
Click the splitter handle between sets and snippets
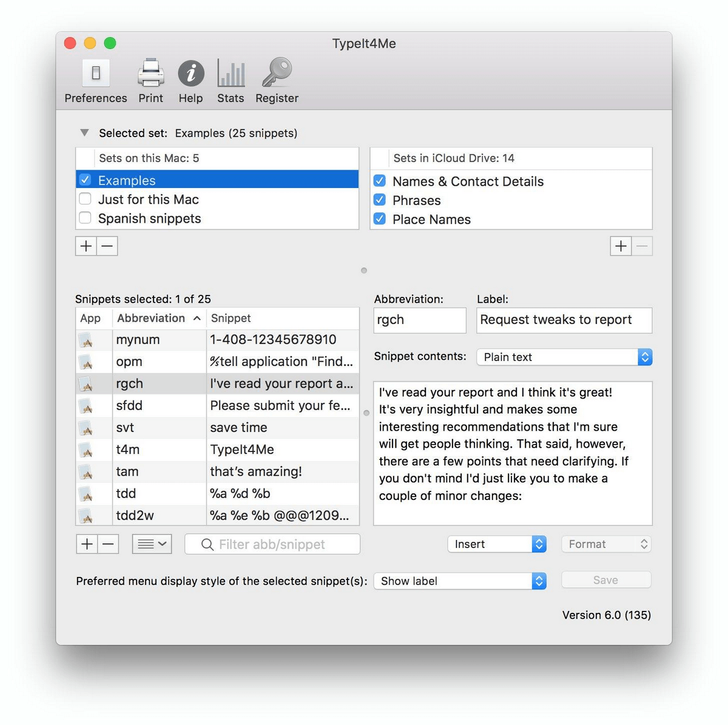[x=364, y=271]
